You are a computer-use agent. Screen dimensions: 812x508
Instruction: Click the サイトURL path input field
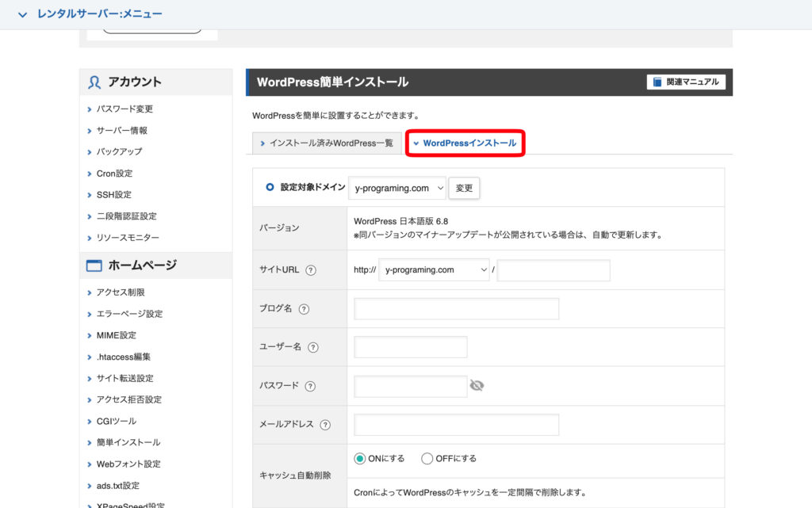553,270
